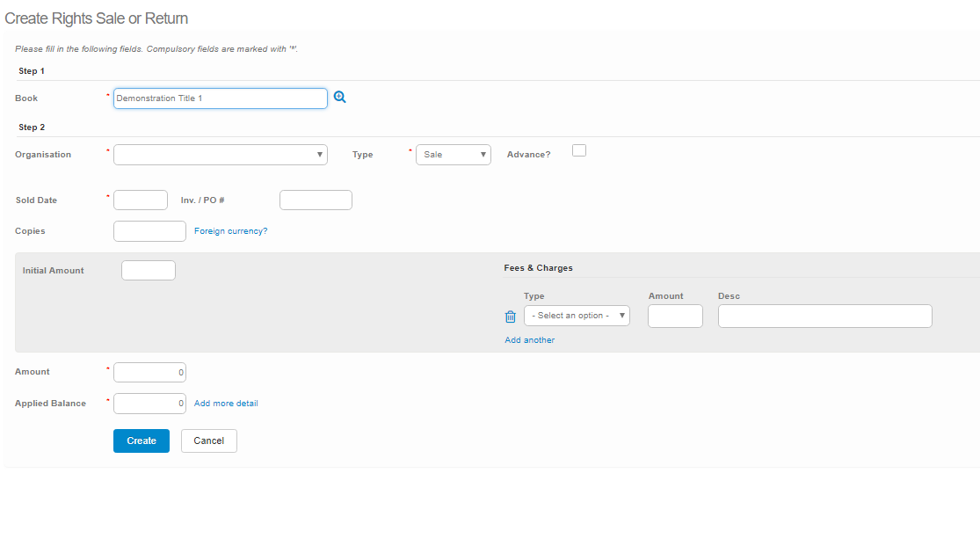Click the Fees & Charges Desc field
This screenshot has width=980, height=546.
click(825, 316)
